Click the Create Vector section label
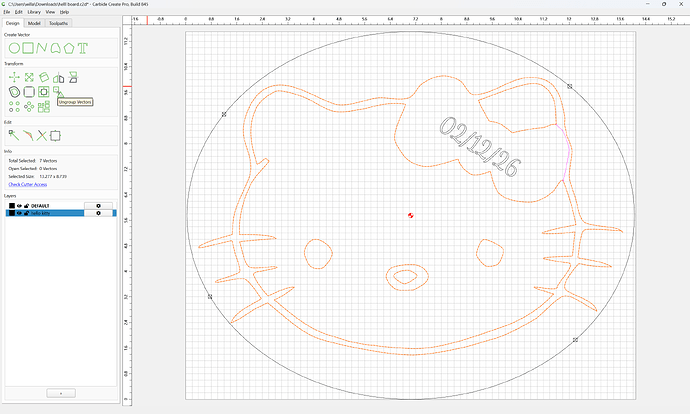 (x=17, y=34)
